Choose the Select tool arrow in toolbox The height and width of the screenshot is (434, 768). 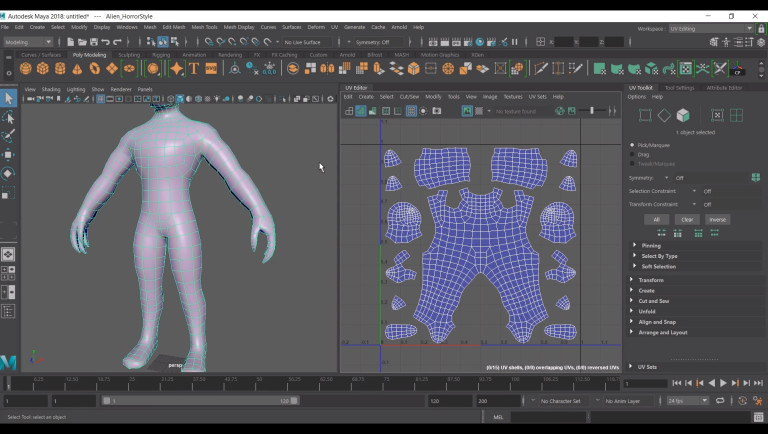[8, 98]
